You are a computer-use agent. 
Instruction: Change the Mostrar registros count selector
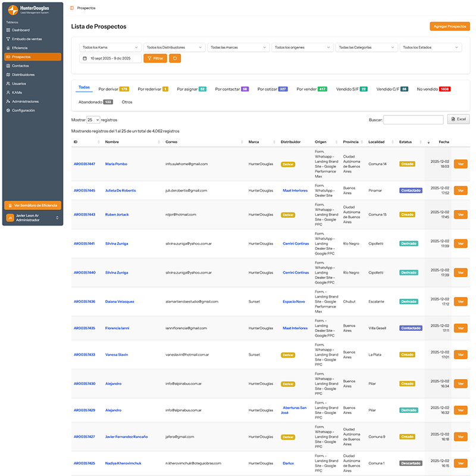pyautogui.click(x=93, y=120)
